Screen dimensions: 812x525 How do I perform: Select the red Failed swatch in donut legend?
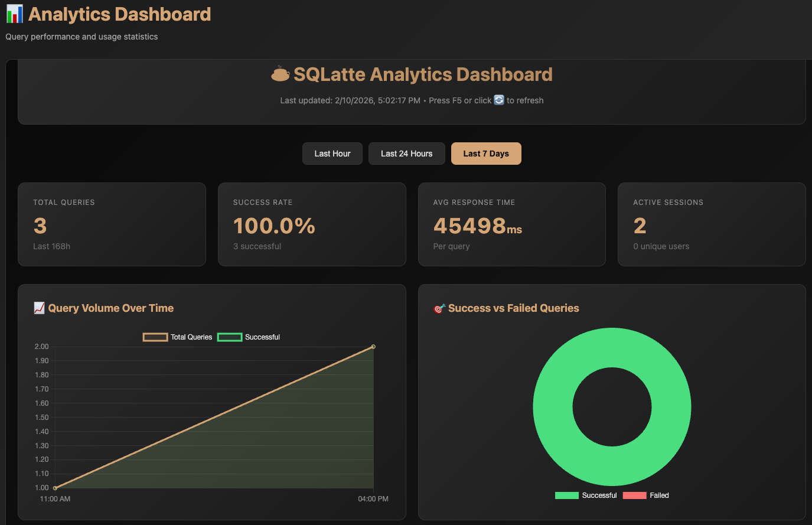pyautogui.click(x=634, y=495)
